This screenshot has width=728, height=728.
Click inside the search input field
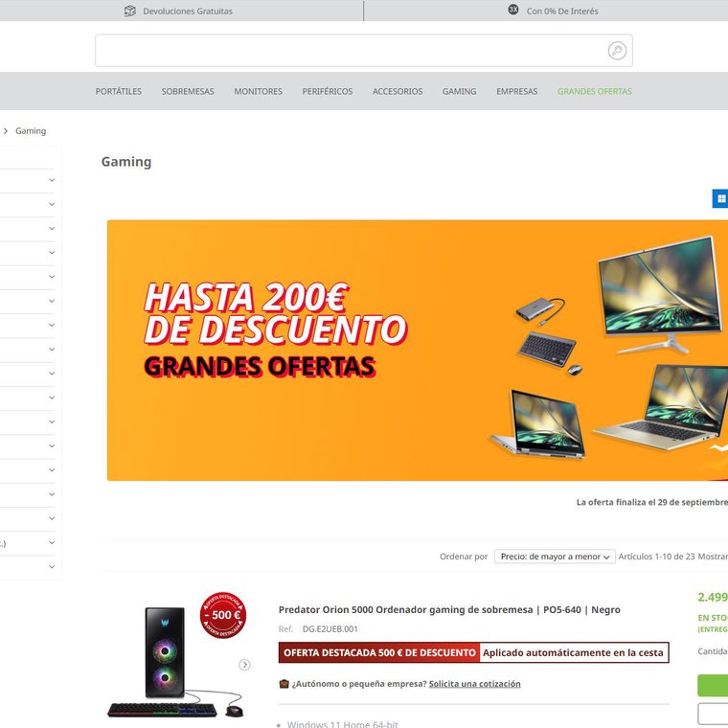[x=351, y=50]
